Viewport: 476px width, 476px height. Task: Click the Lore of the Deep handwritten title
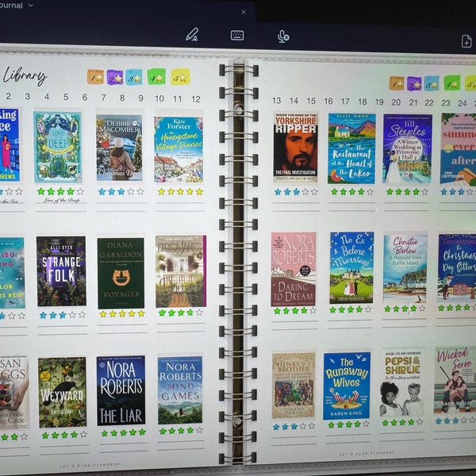point(62,201)
